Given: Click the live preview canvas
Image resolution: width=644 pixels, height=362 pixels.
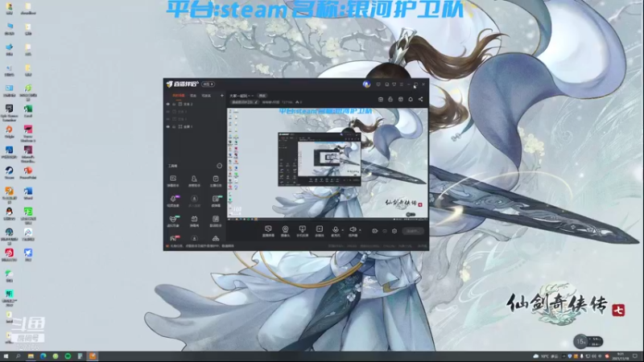Looking at the screenshot, I should [328, 164].
